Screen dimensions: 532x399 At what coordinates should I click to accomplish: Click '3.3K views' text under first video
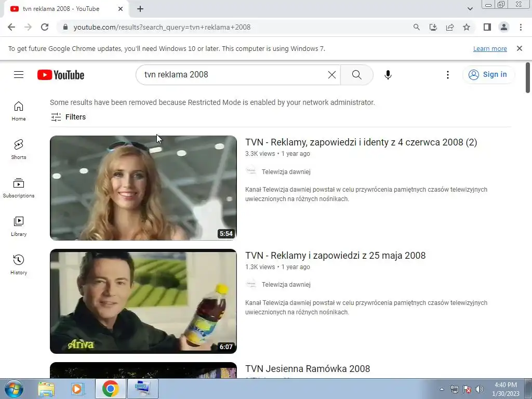[260, 154]
